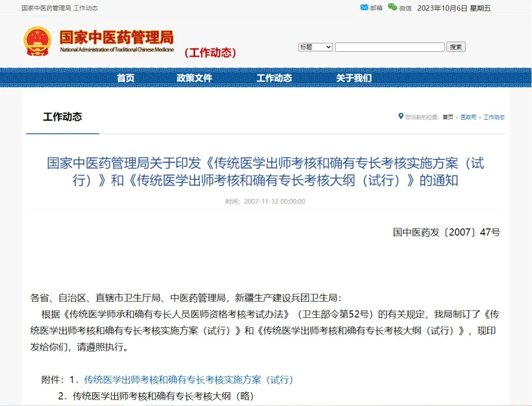Click 工作动态 breadcrumb link
Image resolution: width=532 pixels, height=406 pixels.
[494, 117]
